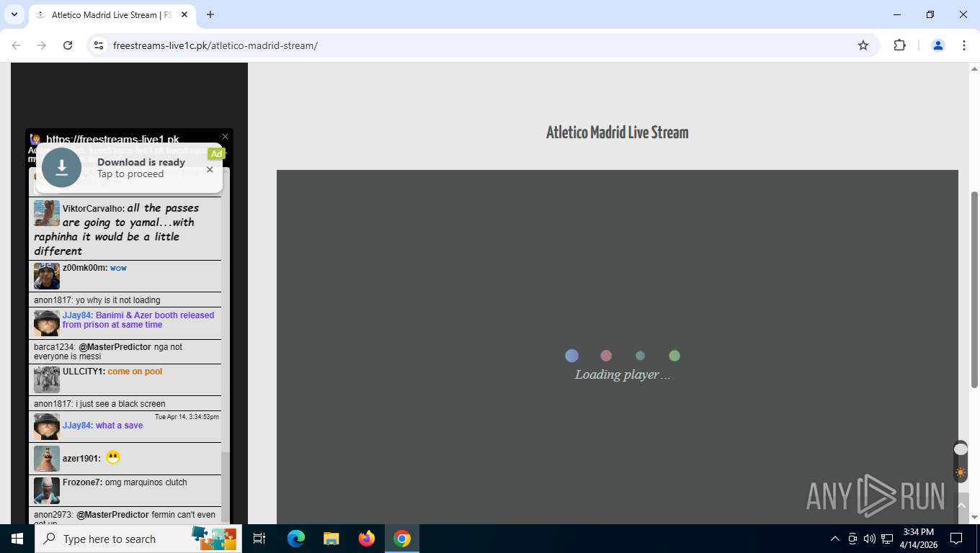Bookmark this page with the star
980x553 pixels.
click(863, 45)
